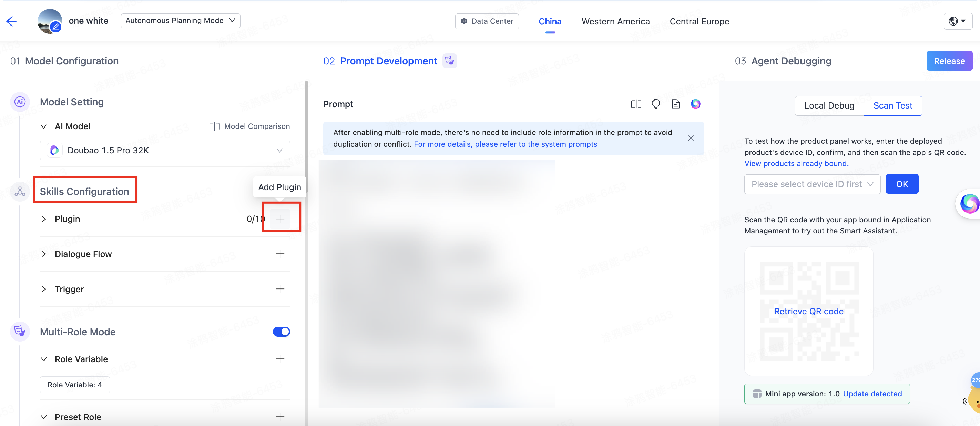Switch to Western America data center tab
The width and height of the screenshot is (980, 426).
coord(615,21)
